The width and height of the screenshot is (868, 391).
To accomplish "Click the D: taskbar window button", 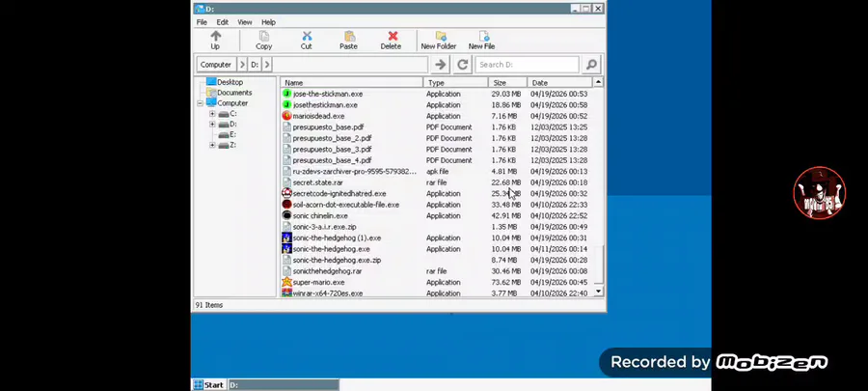I will click(x=283, y=385).
